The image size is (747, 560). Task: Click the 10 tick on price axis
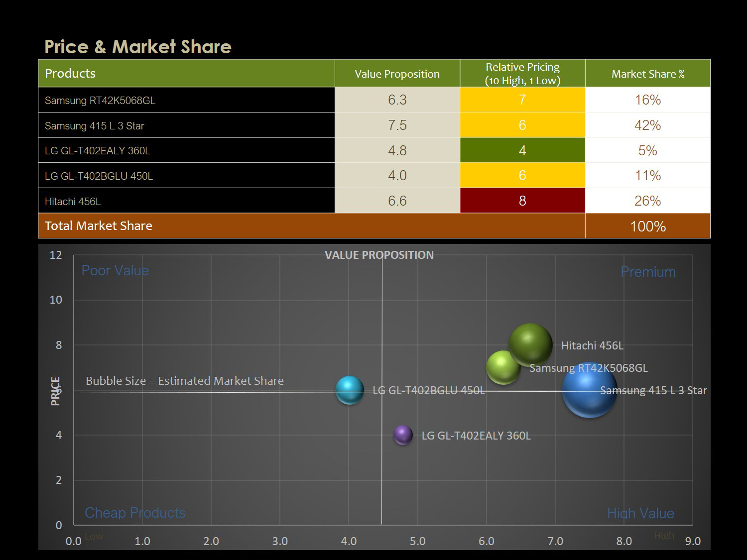pos(56,300)
